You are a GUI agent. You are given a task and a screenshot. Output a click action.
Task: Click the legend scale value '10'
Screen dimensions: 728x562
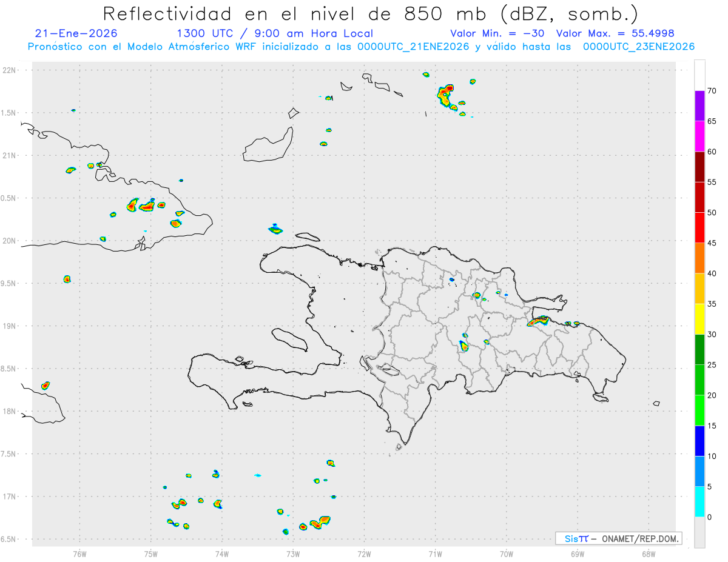(712, 457)
